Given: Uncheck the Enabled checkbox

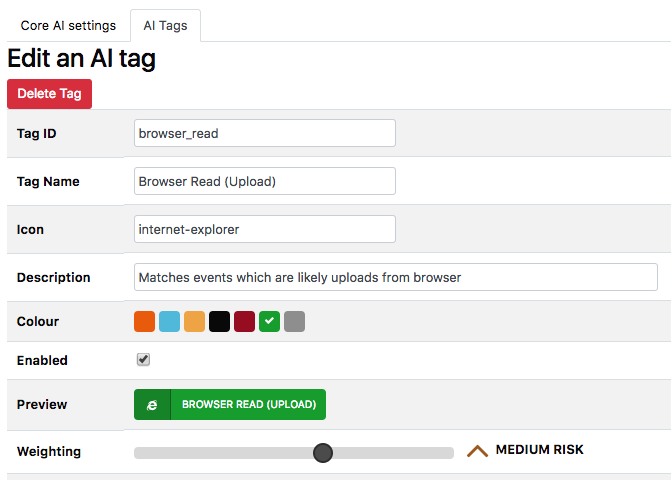Looking at the screenshot, I should click(x=143, y=359).
